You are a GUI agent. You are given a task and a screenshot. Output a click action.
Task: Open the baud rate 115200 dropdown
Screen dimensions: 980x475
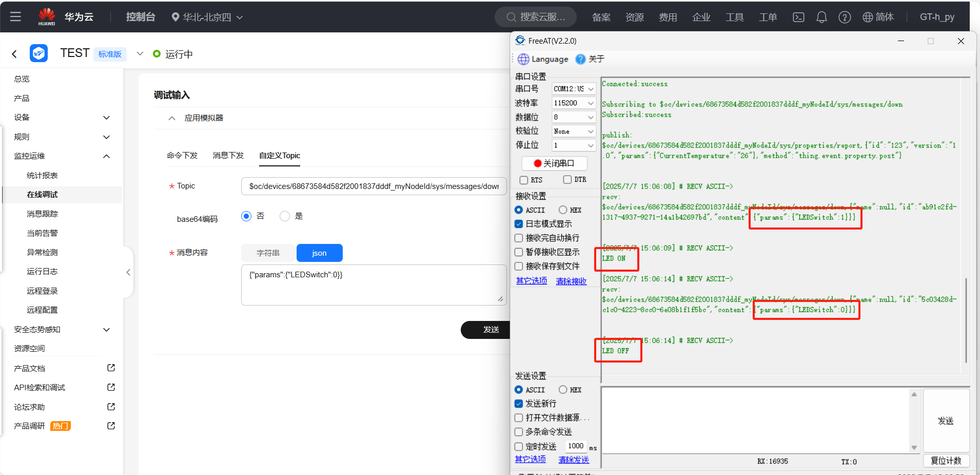point(574,103)
